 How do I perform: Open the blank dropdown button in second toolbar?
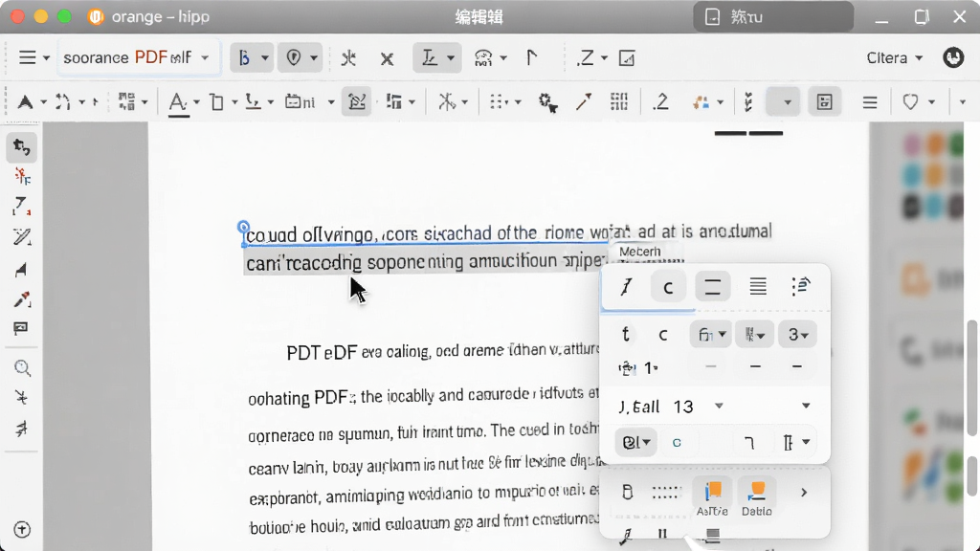pyautogui.click(x=783, y=101)
